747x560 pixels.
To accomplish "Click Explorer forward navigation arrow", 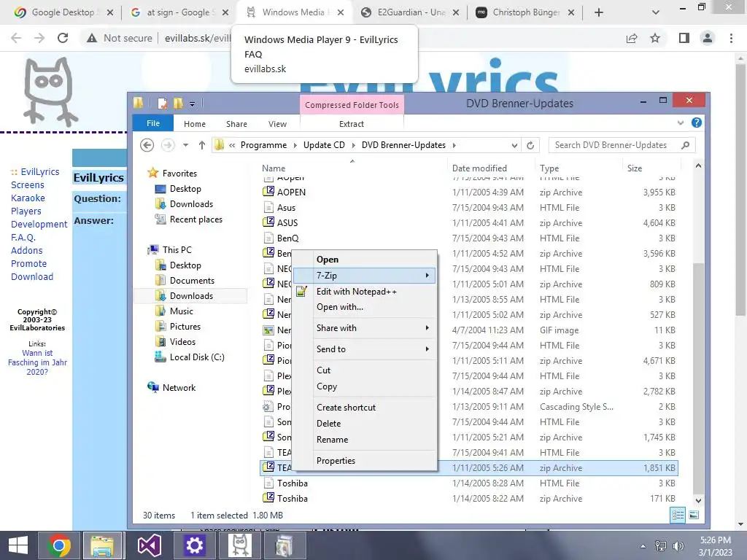I will point(168,145).
